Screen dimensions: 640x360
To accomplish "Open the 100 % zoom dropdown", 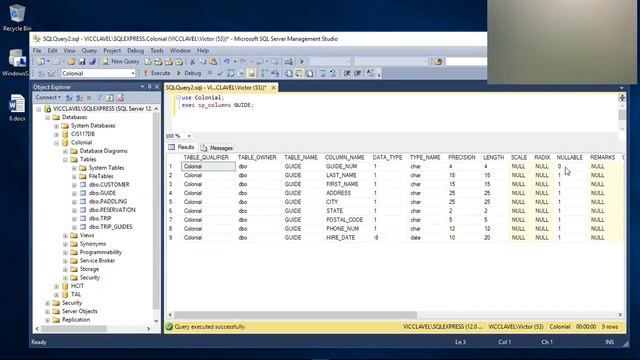I will pos(189,136).
